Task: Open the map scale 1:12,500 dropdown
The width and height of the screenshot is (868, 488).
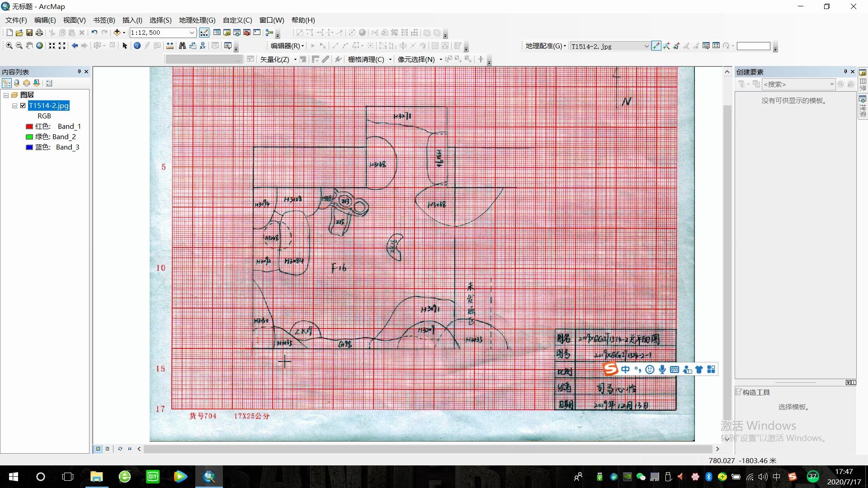Action: coord(192,33)
